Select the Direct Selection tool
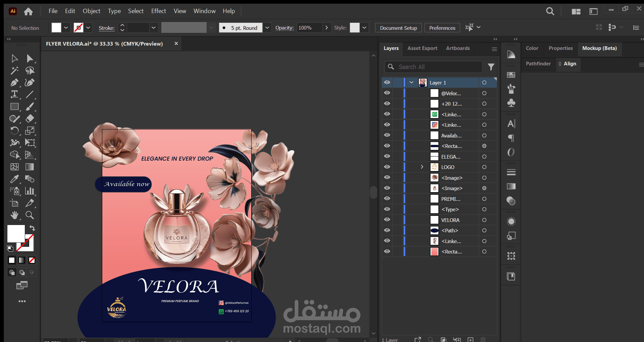This screenshot has height=342, width=644. coord(30,59)
